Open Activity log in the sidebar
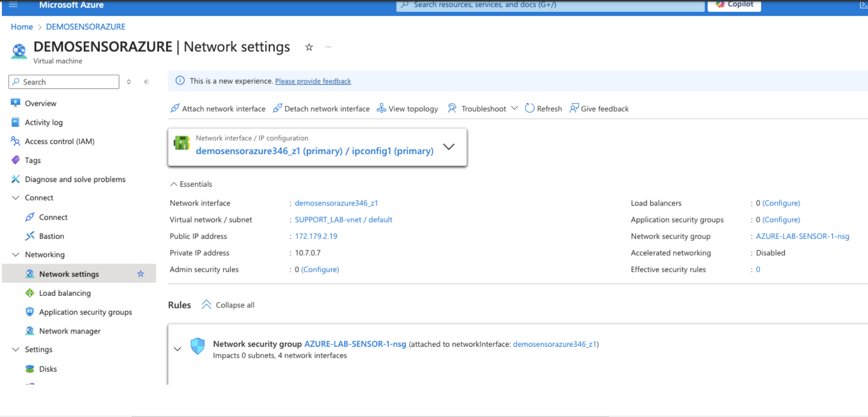Viewport: 868px width, 417px height. [x=44, y=123]
